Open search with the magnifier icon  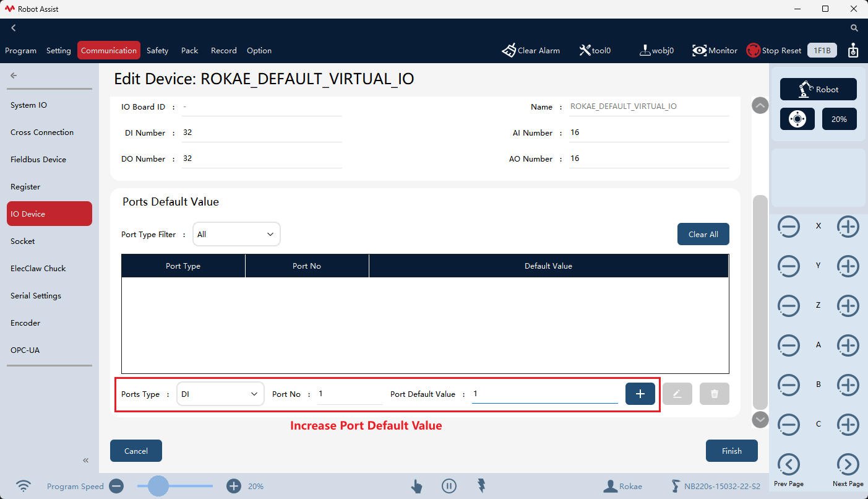854,28
